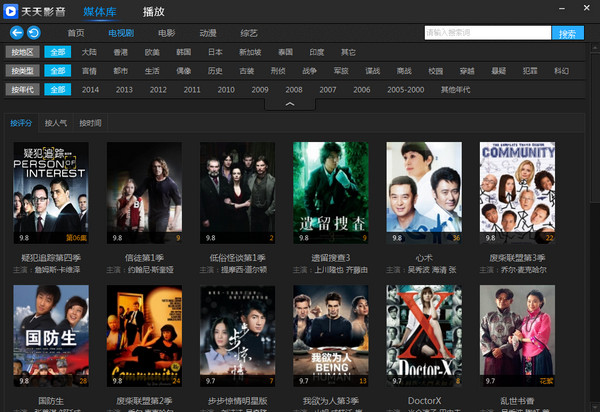Screen dimensions: 600x412
Task: Switch to the 播放 tab
Action: coord(153,12)
